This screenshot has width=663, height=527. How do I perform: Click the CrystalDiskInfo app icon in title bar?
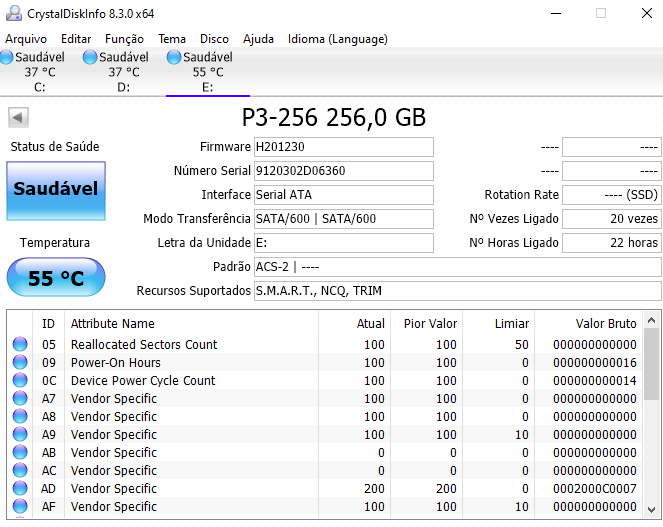pyautogui.click(x=14, y=14)
